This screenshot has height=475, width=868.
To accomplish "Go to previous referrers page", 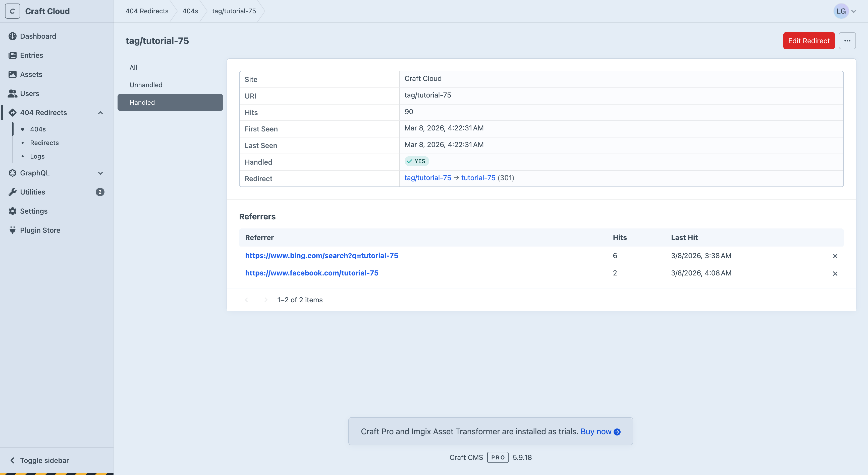I will tap(246, 300).
